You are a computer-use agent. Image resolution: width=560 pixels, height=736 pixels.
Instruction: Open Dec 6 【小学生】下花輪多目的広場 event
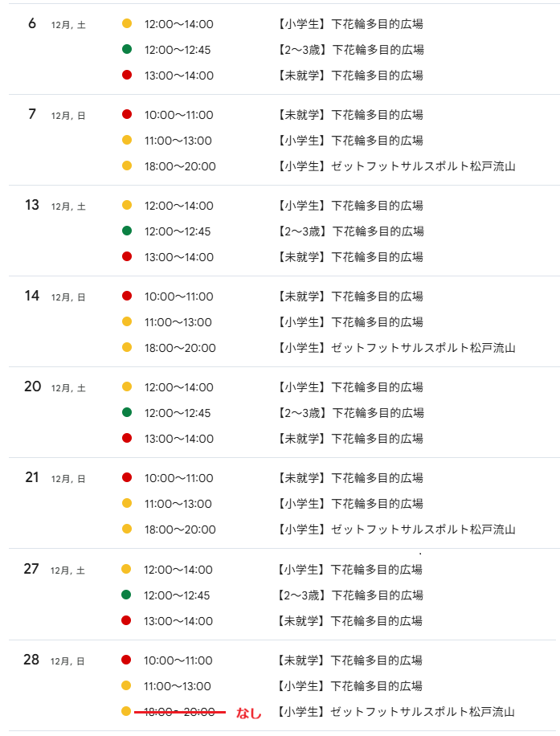click(349, 24)
